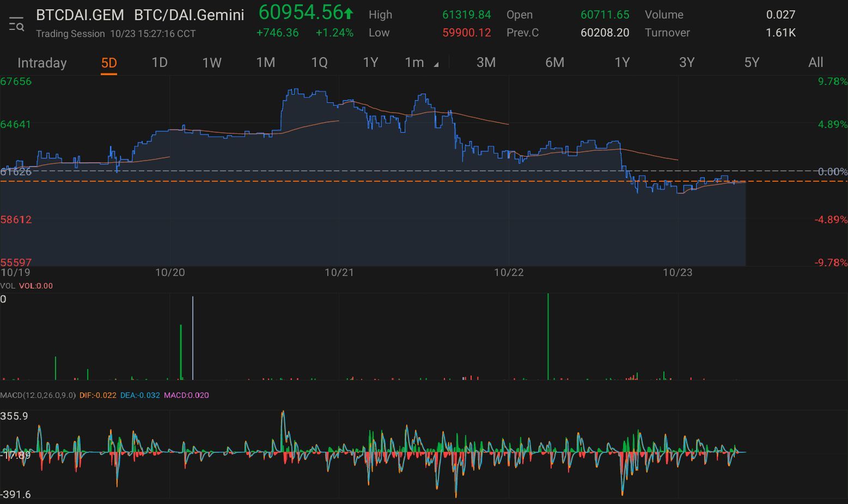Click the MACD:0.020 value
This screenshot has height=504, width=848.
tap(186, 395)
